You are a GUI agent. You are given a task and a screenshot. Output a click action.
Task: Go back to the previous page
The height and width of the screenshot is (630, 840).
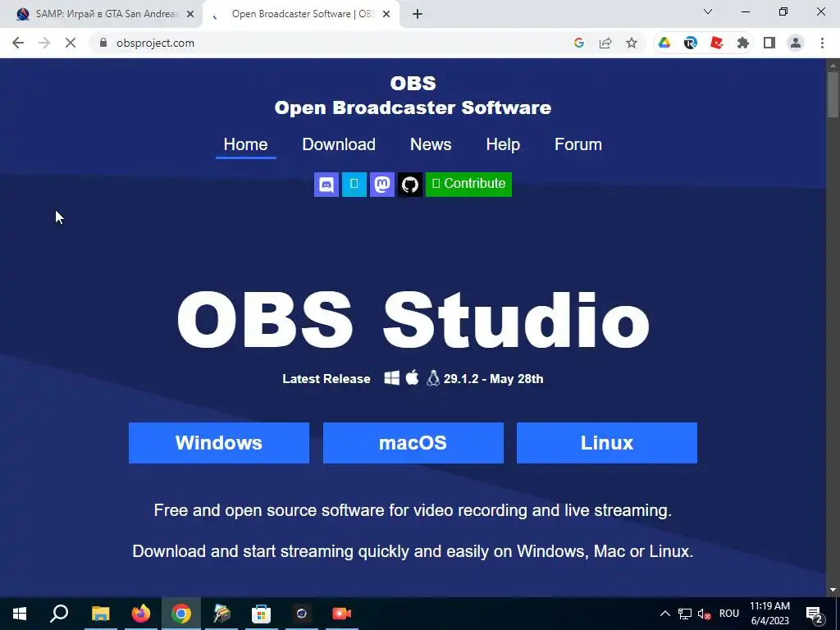(x=18, y=43)
